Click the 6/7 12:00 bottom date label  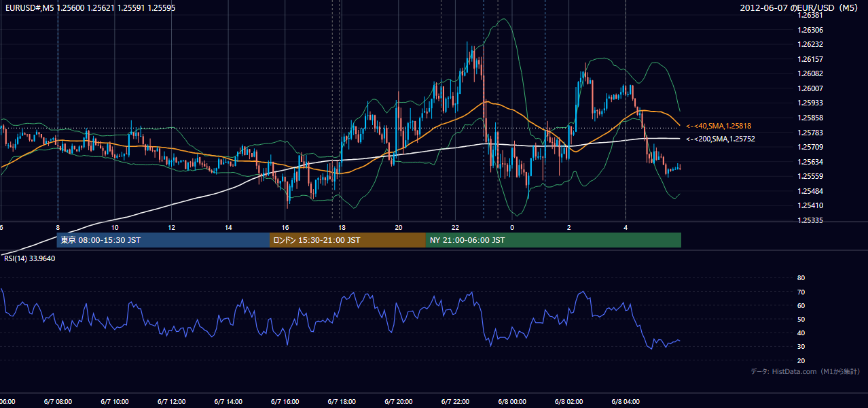pos(171,402)
